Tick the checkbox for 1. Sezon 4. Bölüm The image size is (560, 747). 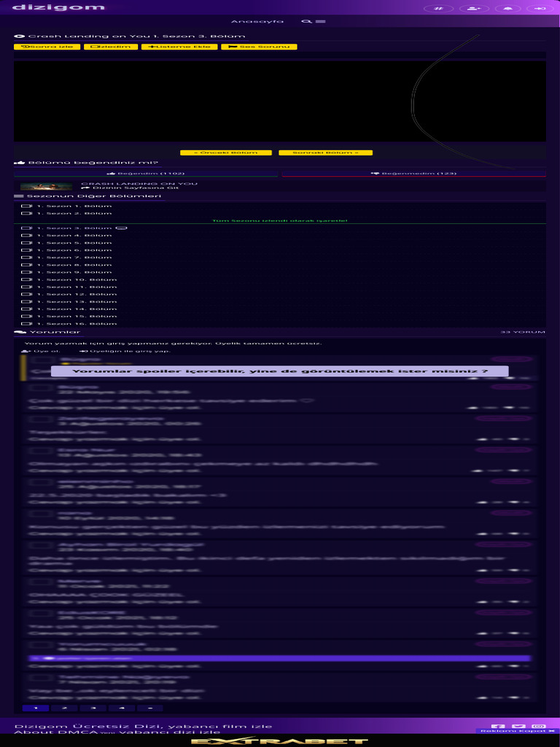pyautogui.click(x=26, y=236)
